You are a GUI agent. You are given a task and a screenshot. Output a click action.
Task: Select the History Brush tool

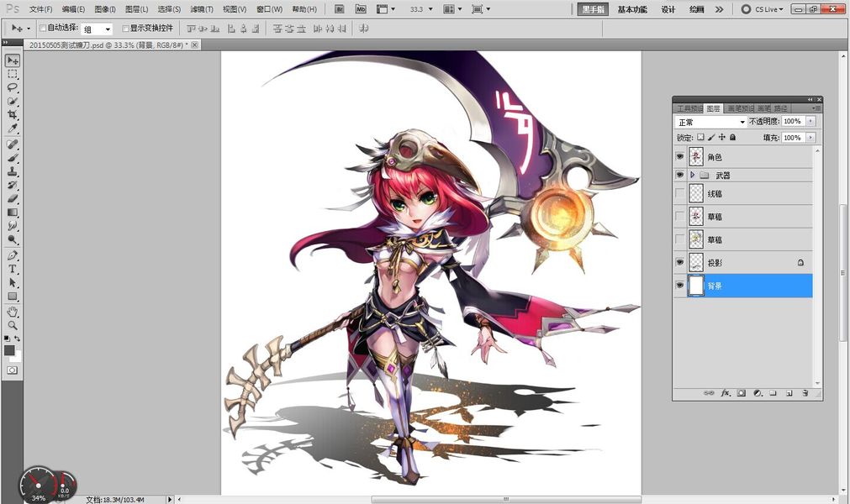[13, 185]
